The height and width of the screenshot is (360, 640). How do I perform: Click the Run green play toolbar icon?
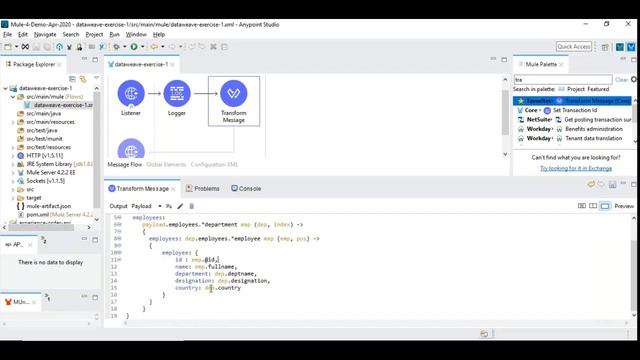pyautogui.click(x=134, y=47)
